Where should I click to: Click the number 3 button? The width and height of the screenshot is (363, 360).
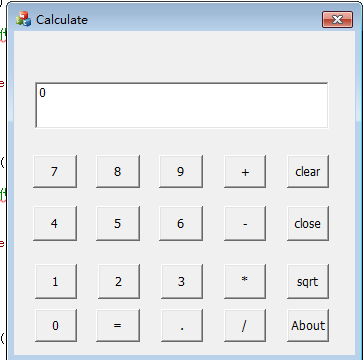pos(182,281)
